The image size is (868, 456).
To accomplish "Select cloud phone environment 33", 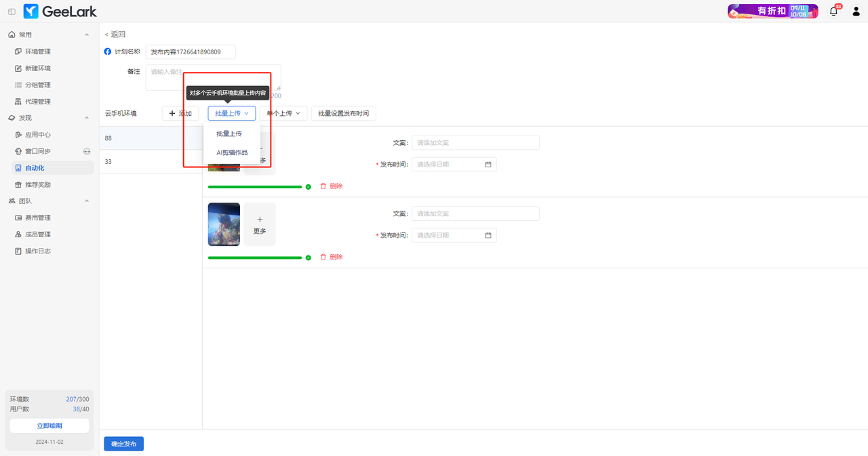I will pyautogui.click(x=151, y=162).
